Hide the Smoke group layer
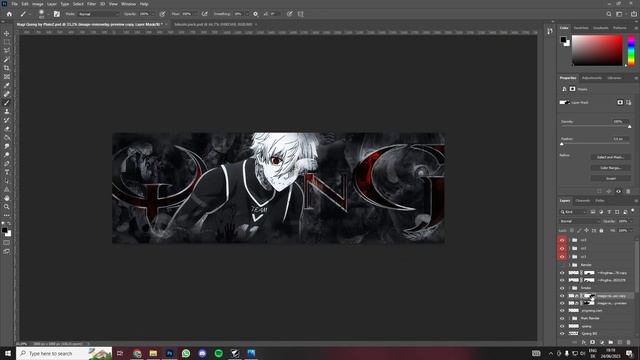The image size is (640, 360). coord(562,288)
